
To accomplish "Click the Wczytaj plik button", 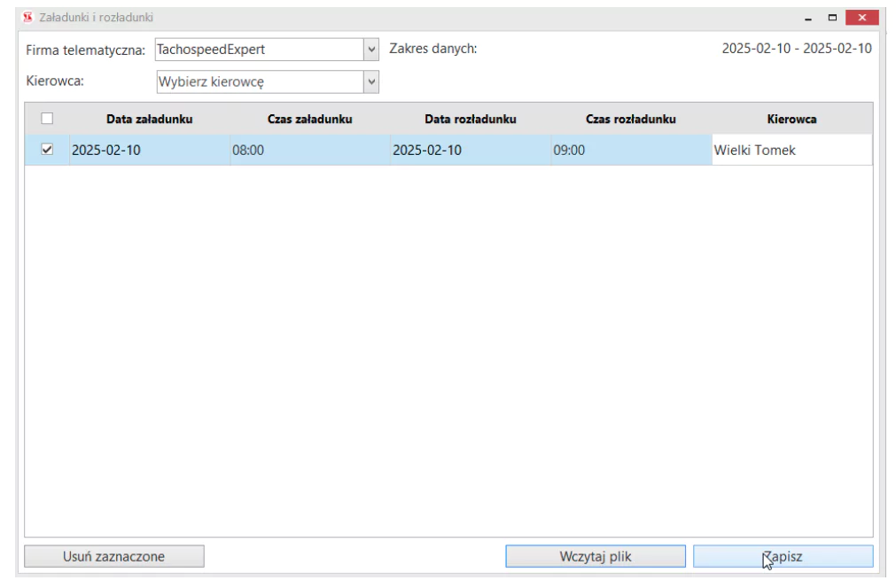I will [595, 556].
